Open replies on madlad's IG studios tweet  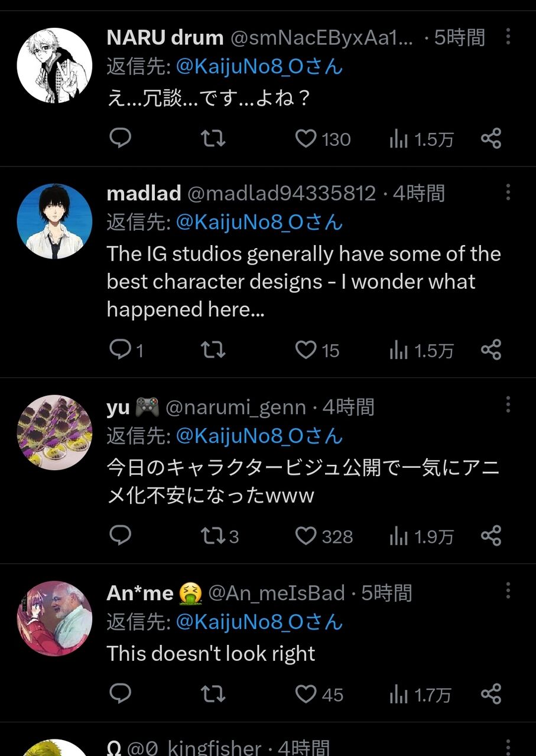point(126,350)
